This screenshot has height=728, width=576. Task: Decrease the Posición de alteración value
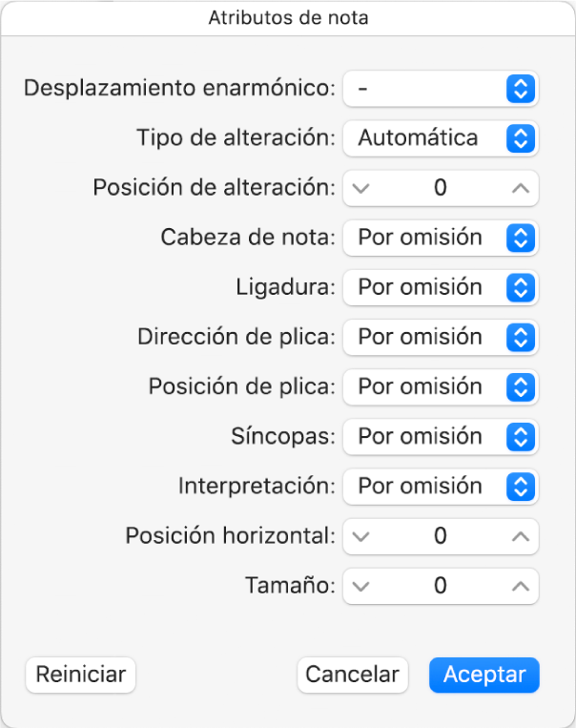pyautogui.click(x=360, y=188)
